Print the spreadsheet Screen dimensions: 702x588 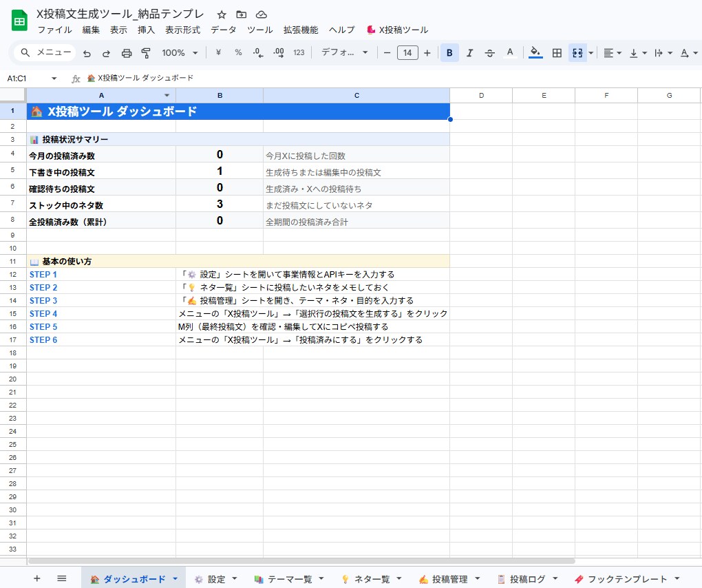[x=127, y=53]
